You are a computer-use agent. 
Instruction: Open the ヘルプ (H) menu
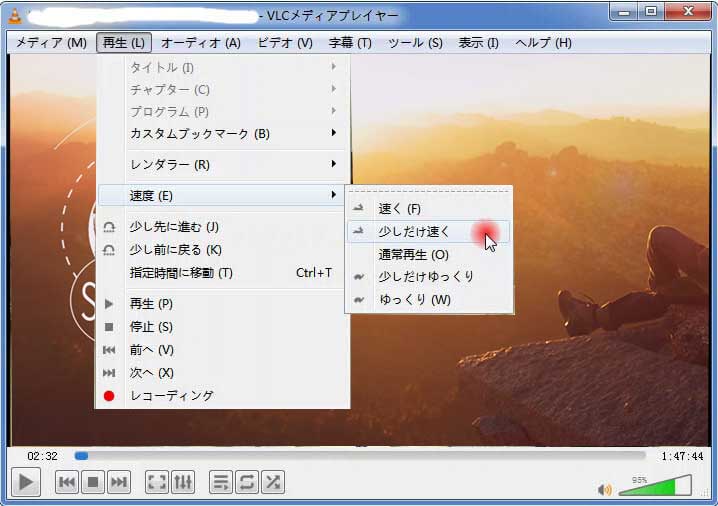click(x=544, y=43)
